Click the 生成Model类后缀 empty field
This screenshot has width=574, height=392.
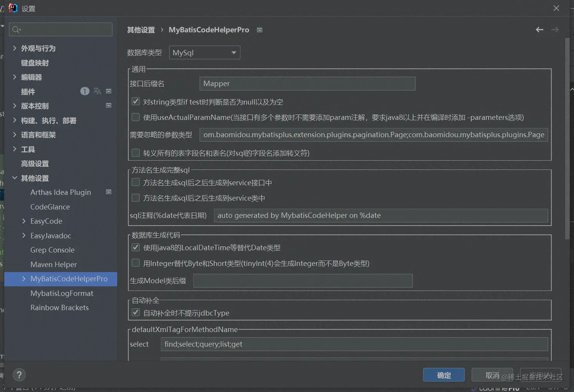point(303,281)
